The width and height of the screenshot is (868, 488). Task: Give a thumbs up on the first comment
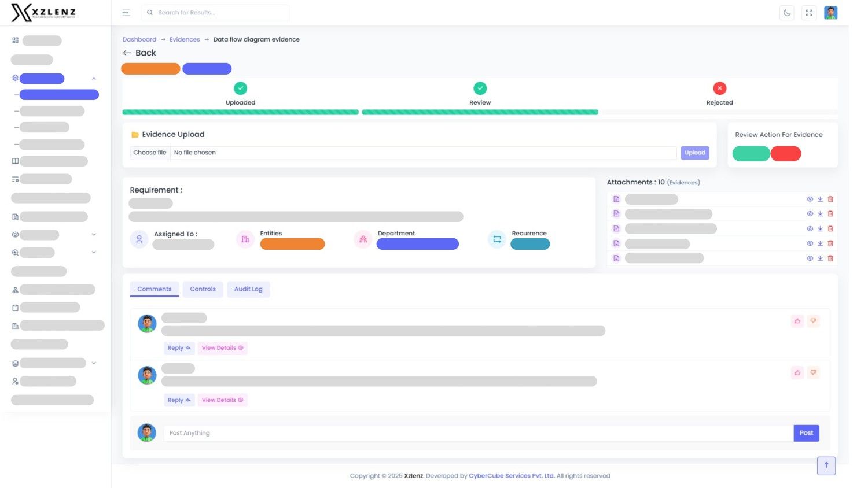(797, 321)
